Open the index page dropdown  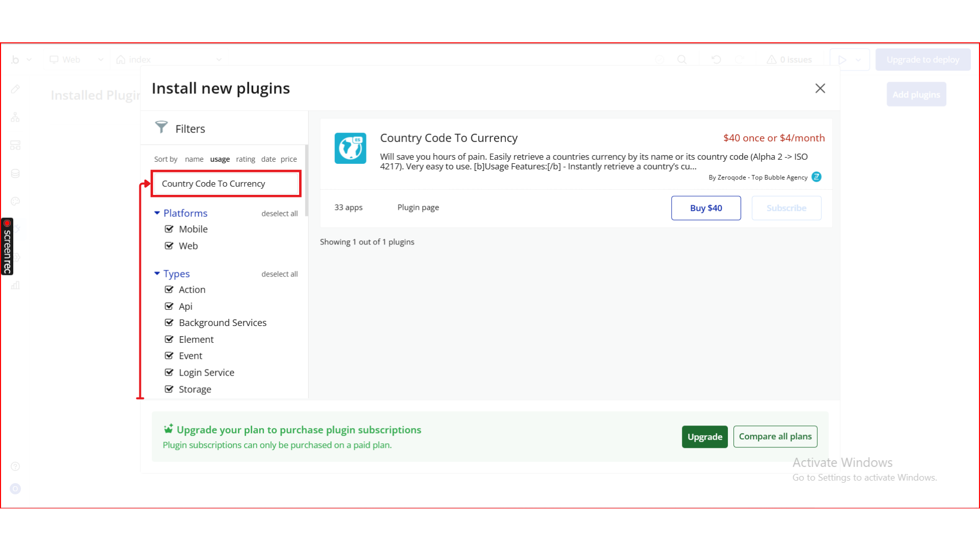click(x=169, y=60)
